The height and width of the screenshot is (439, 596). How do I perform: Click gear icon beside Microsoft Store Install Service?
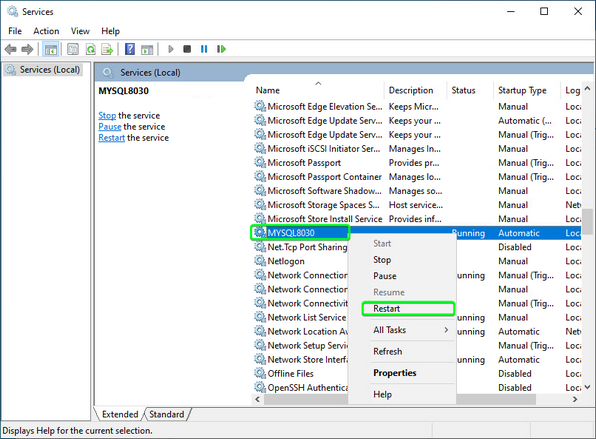pyautogui.click(x=260, y=219)
